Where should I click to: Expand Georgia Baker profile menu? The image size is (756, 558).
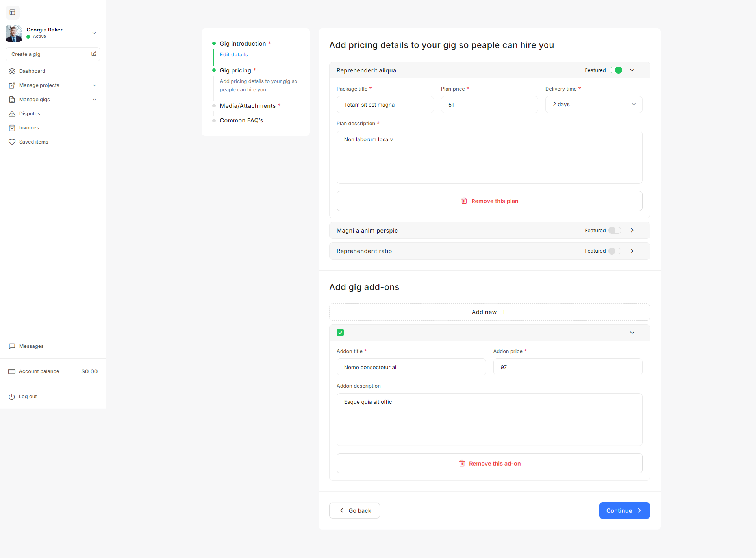(94, 33)
